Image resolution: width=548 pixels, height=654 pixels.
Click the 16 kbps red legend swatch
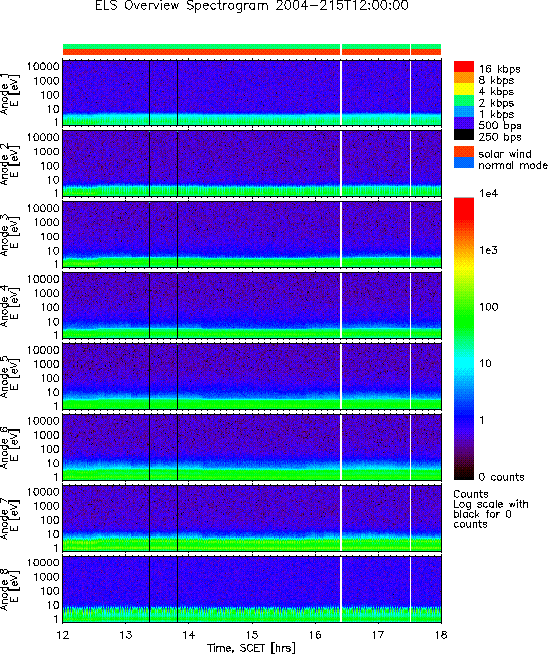464,67
